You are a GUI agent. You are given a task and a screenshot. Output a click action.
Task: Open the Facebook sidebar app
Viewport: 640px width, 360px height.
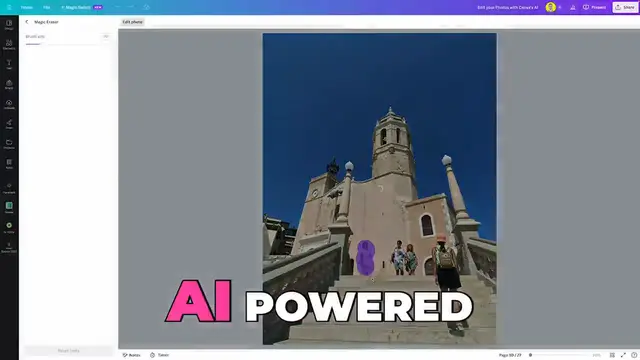(9, 188)
